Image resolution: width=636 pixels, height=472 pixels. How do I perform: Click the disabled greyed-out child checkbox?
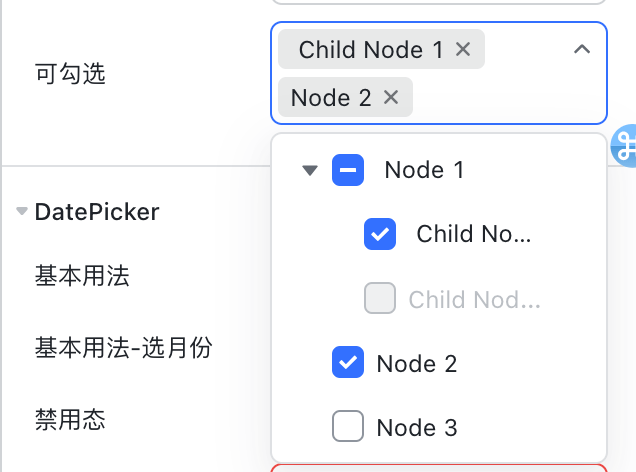click(380, 298)
